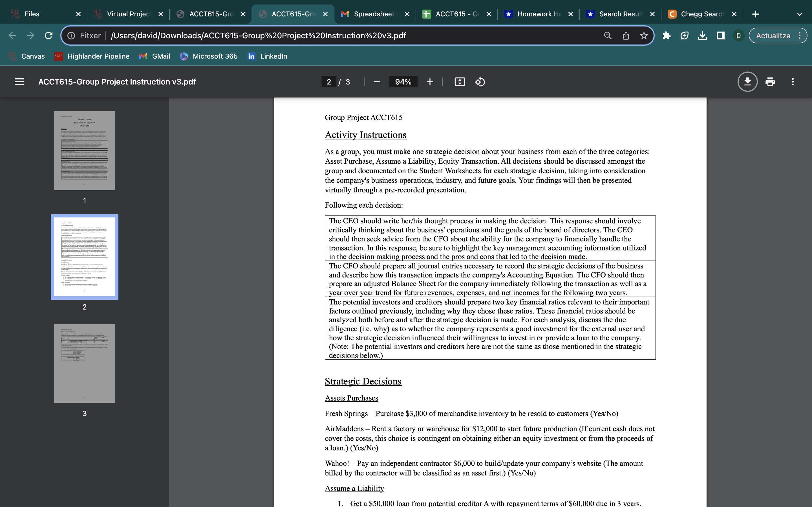The width and height of the screenshot is (812, 507).
Task: Open the PDF viewer three-dot options menu
Action: click(x=793, y=81)
